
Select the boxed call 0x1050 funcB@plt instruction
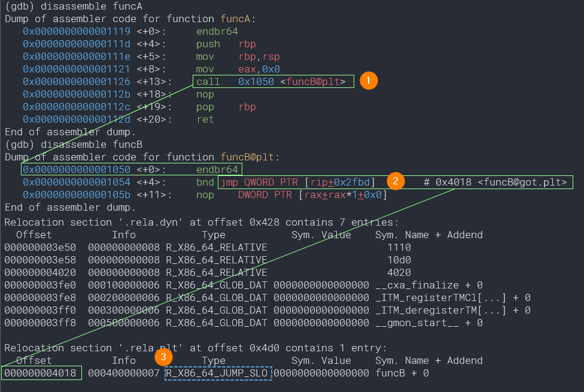point(273,81)
